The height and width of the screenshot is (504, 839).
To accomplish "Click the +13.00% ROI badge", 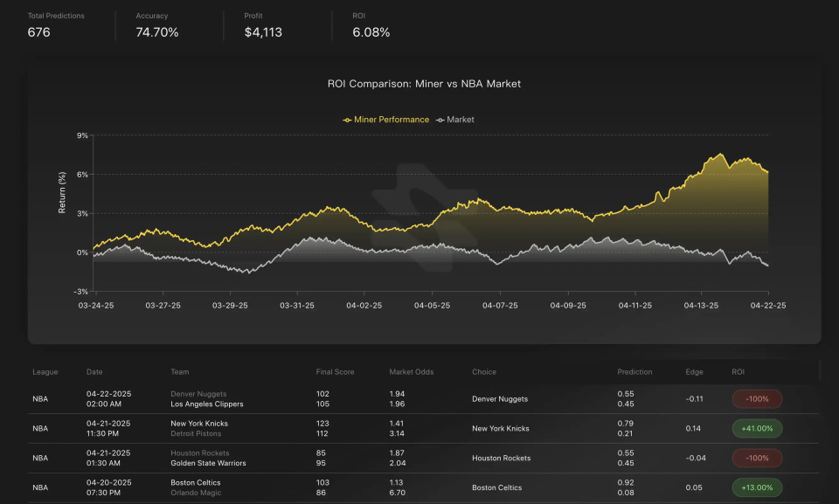I will pyautogui.click(x=757, y=488).
